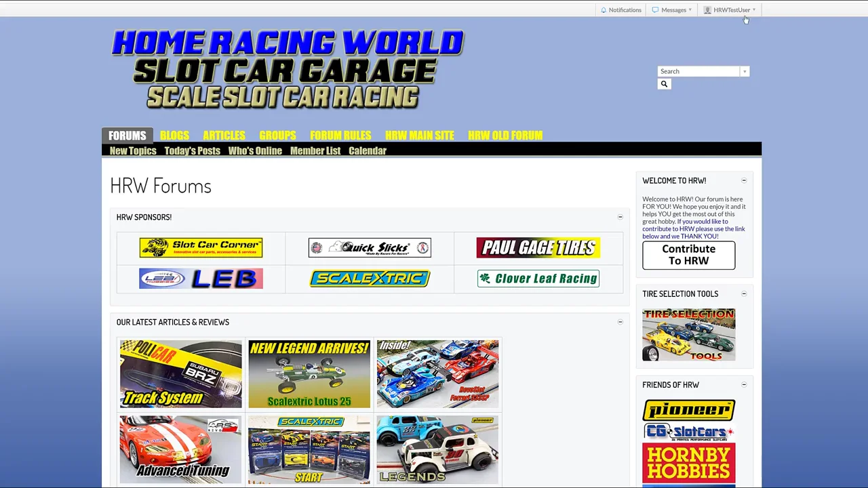Open the search options dropdown arrow

pyautogui.click(x=744, y=71)
